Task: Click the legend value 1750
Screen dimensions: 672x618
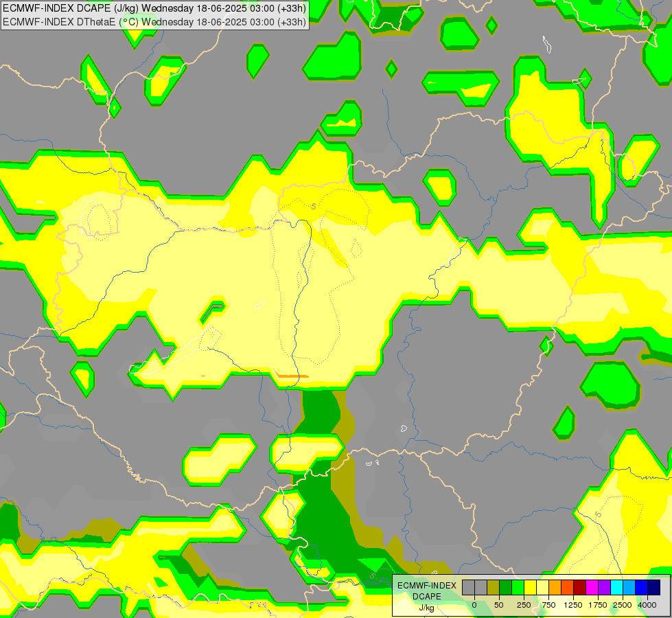Action: point(598,605)
